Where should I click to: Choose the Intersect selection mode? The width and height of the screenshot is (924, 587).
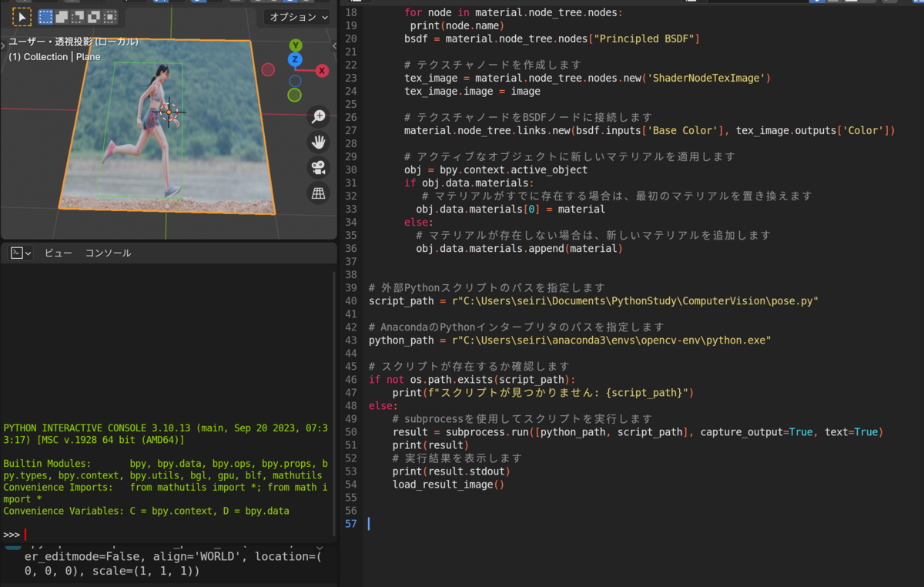(111, 16)
